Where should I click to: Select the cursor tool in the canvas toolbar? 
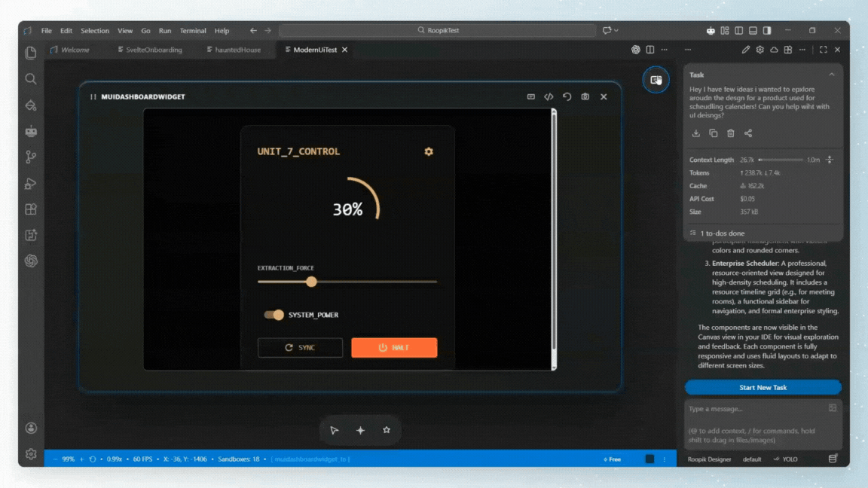point(335,430)
